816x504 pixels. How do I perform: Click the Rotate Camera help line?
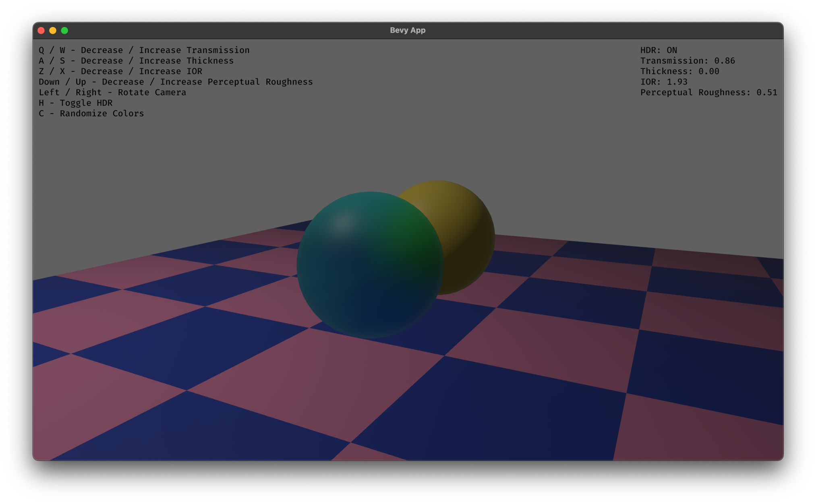[112, 93]
